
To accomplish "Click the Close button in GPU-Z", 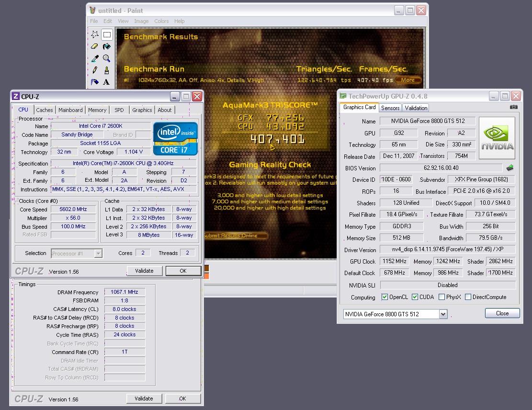I will [502, 313].
